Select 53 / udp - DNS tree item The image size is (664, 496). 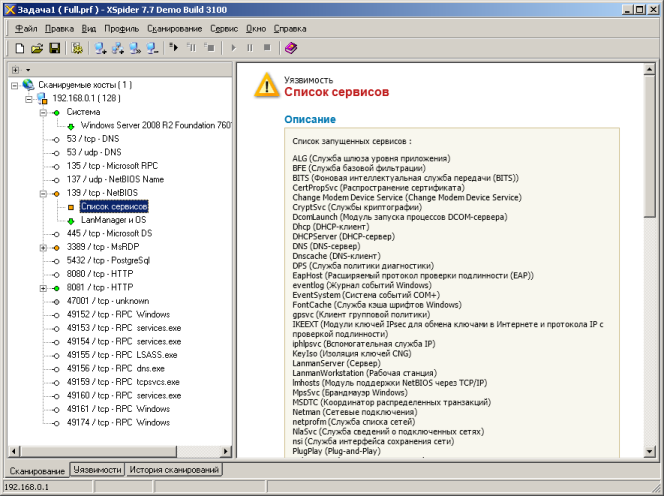click(94, 152)
